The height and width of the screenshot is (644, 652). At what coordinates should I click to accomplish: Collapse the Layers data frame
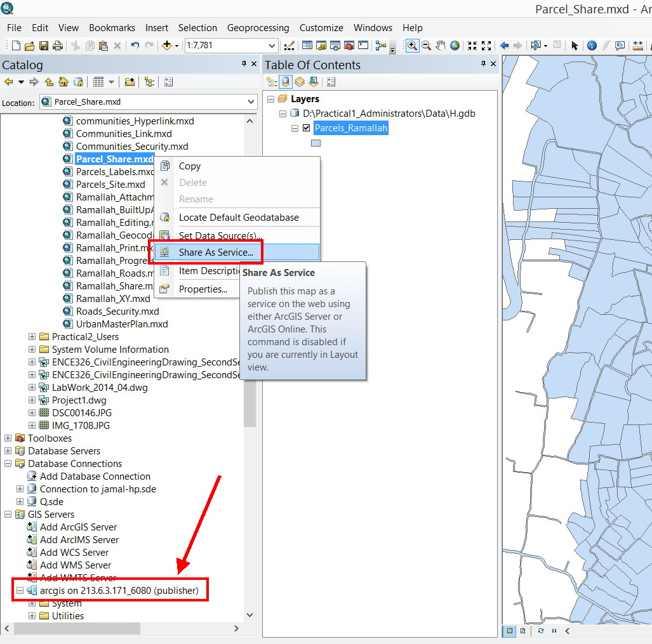coord(271,100)
